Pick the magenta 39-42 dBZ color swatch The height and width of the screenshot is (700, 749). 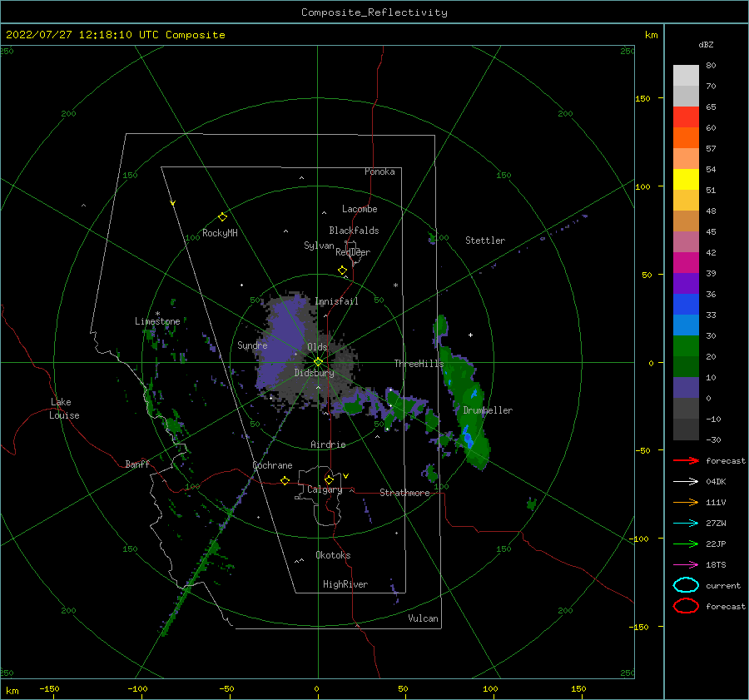click(x=686, y=263)
